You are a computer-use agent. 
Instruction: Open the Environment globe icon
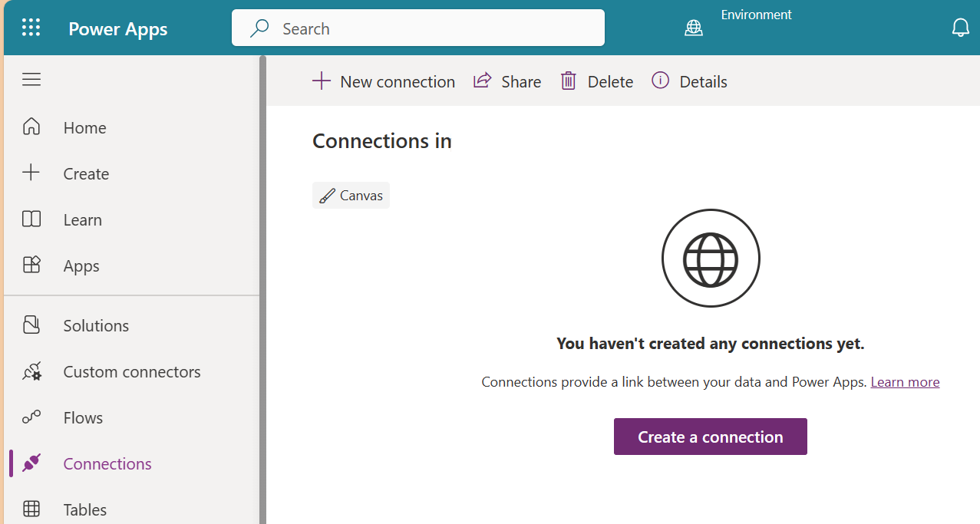point(694,28)
